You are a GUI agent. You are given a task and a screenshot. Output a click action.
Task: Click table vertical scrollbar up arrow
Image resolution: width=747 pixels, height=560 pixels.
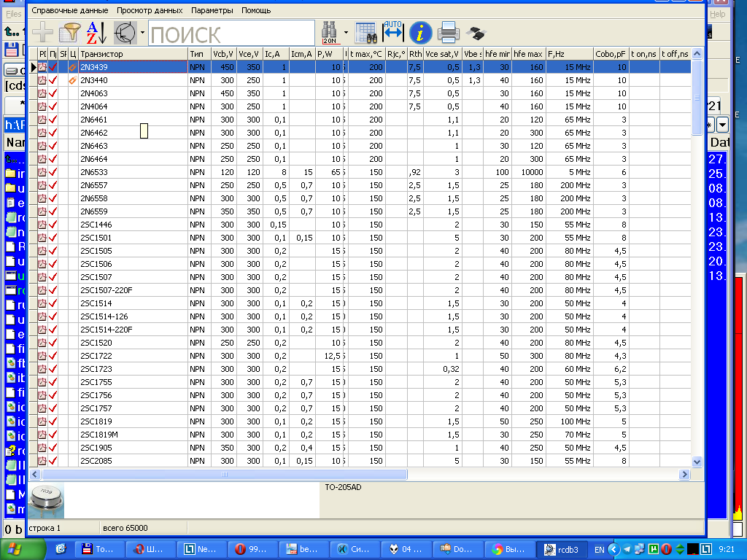(x=697, y=54)
